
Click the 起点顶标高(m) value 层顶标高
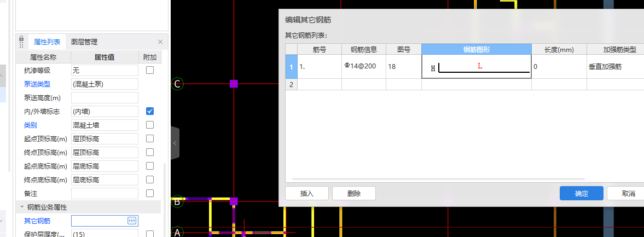pos(105,139)
